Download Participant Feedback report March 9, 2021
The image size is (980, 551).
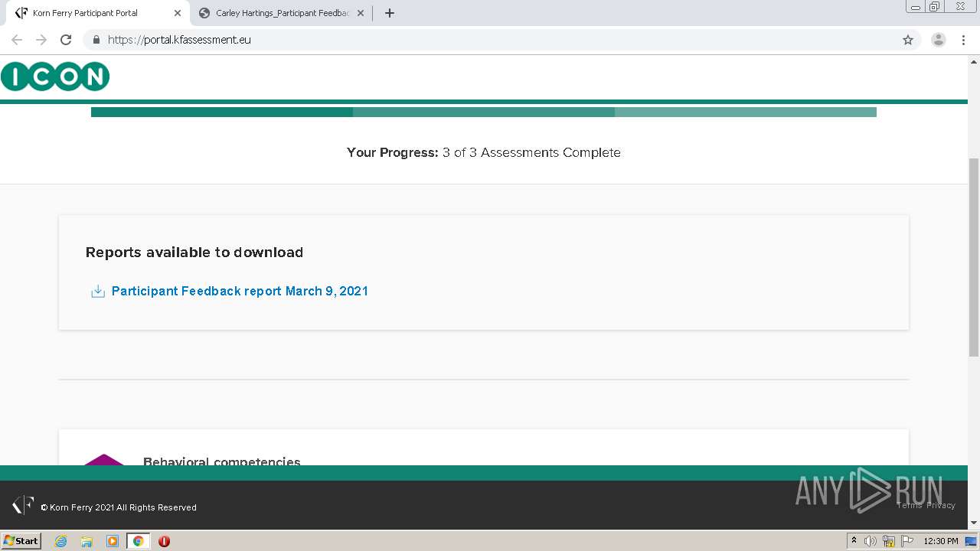pyautogui.click(x=240, y=291)
